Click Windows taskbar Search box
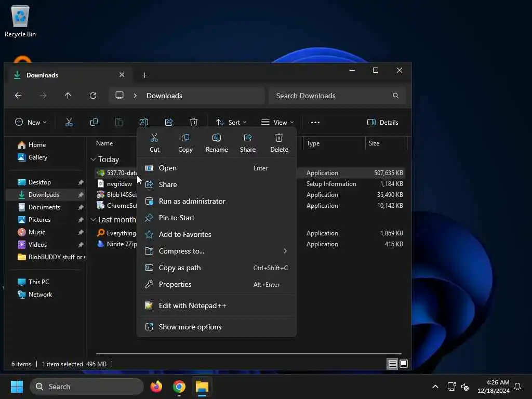This screenshot has width=532, height=399. [x=87, y=387]
